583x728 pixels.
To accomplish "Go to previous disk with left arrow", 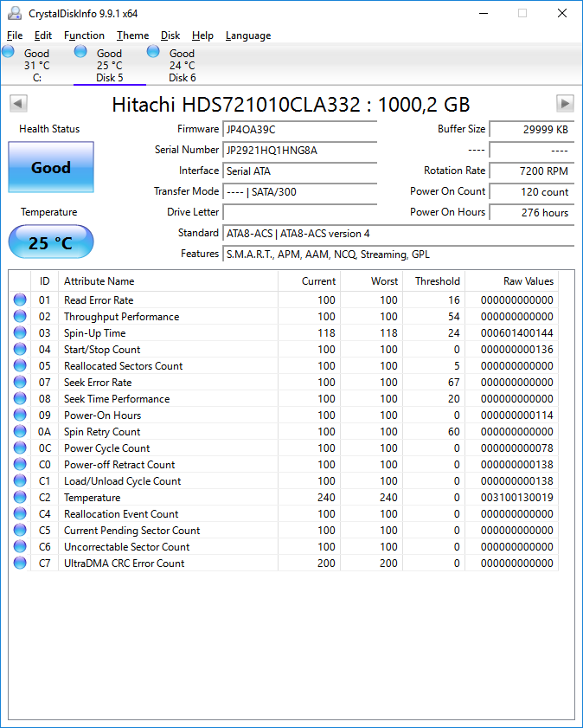I will (18, 103).
